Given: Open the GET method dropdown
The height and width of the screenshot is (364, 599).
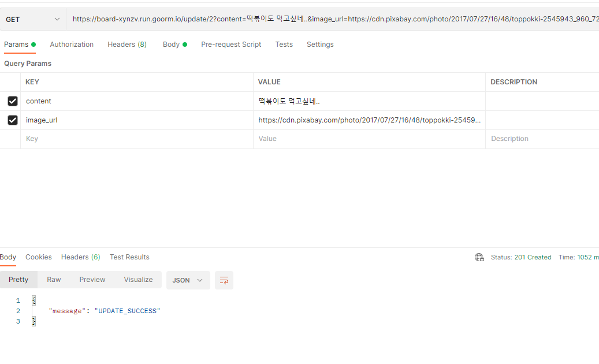Looking at the screenshot, I should 33,19.
